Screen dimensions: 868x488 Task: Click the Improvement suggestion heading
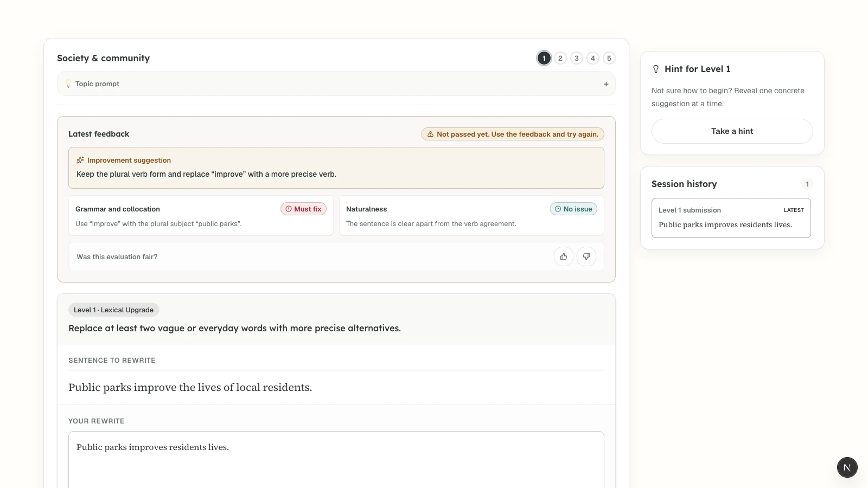point(129,160)
